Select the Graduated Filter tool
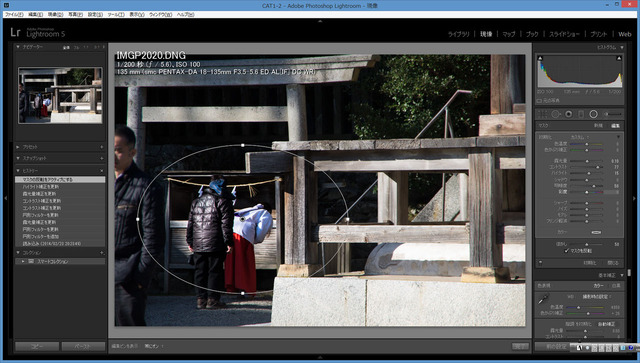This screenshot has height=363, width=640. 581,114
